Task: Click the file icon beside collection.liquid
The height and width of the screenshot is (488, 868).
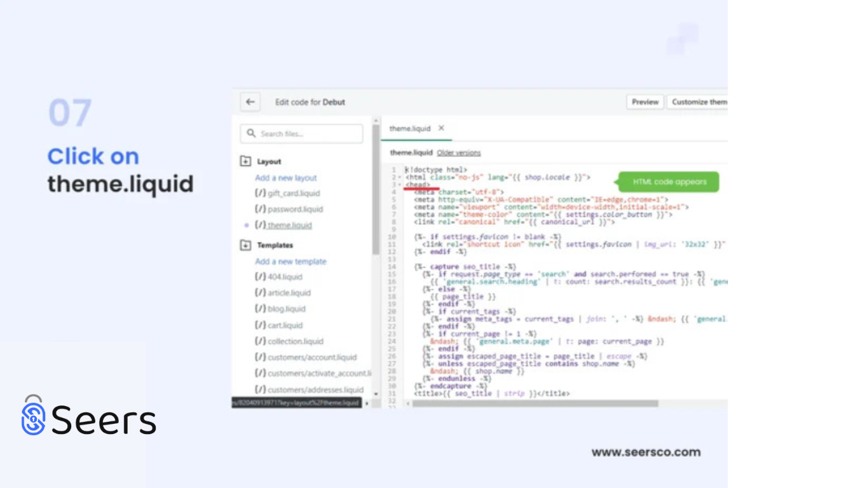Action: [260, 341]
